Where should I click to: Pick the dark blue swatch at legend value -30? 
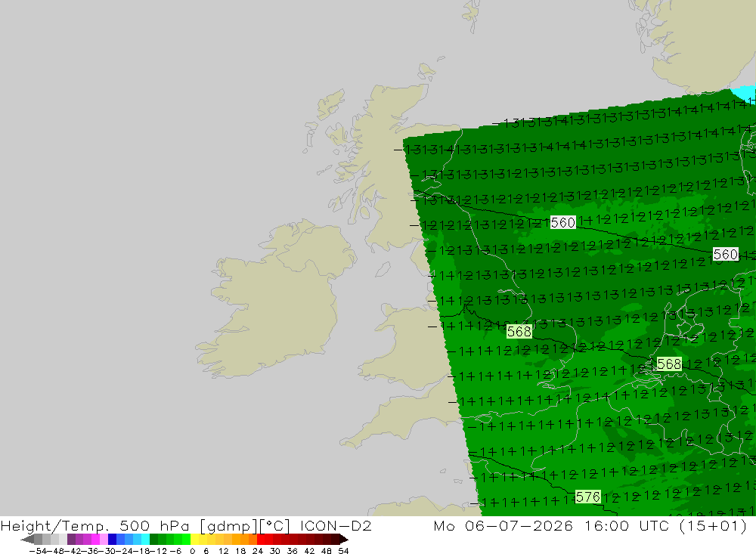click(x=113, y=539)
